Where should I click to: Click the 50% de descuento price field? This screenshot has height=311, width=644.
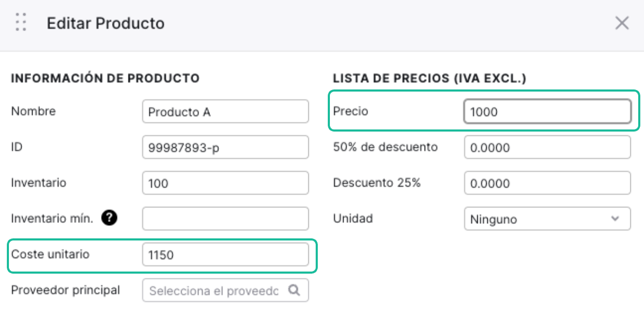(x=547, y=147)
